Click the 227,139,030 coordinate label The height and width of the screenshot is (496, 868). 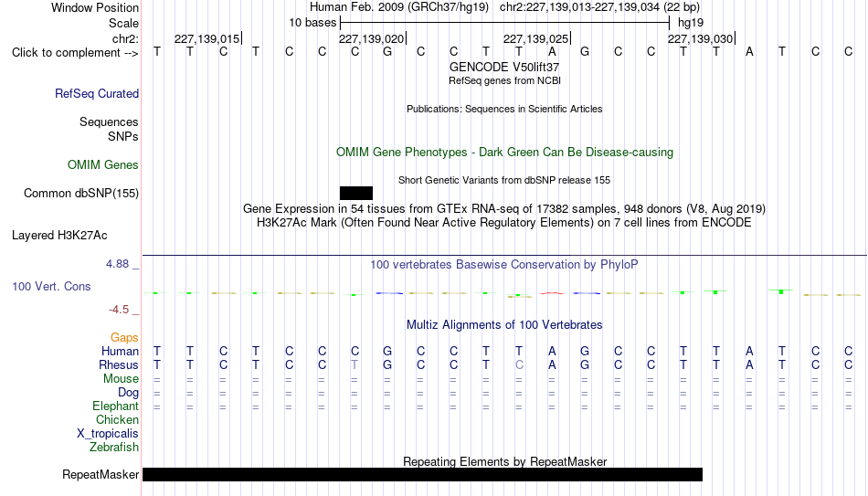click(700, 38)
